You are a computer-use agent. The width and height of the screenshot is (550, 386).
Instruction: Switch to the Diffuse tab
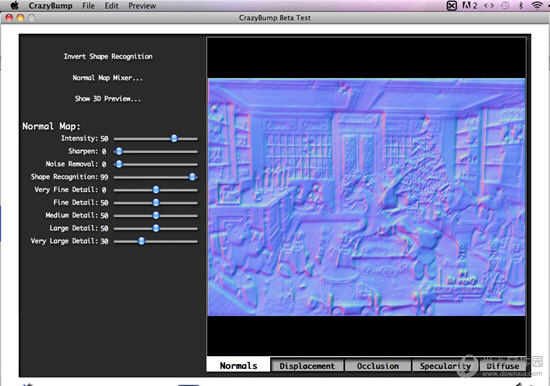tap(503, 366)
